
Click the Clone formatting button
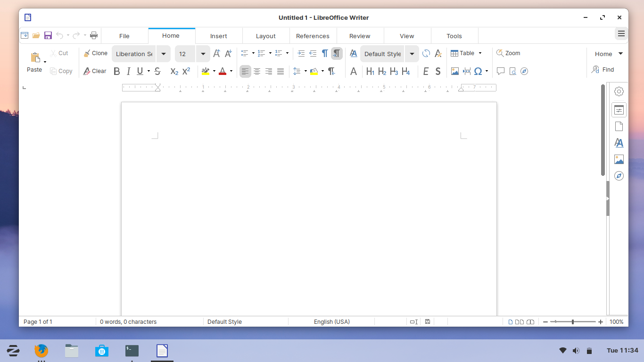(x=96, y=53)
